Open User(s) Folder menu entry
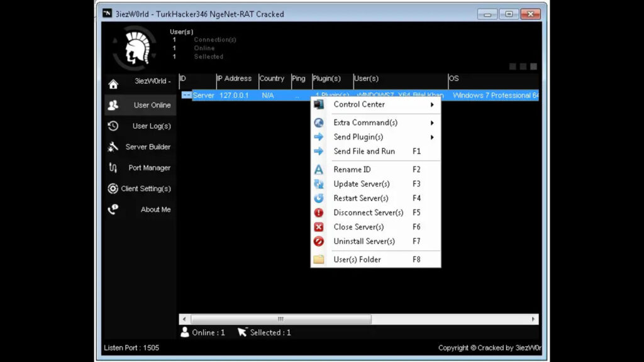644x362 pixels. (x=376, y=260)
